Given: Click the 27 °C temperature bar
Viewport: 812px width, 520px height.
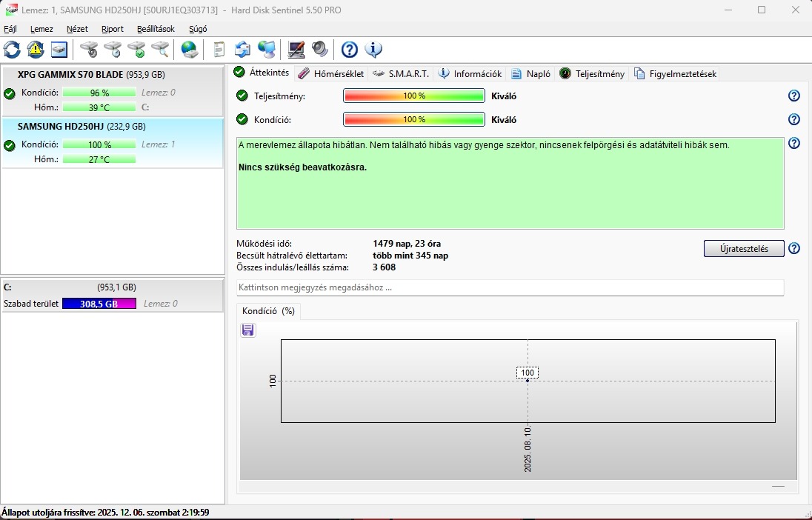Looking at the screenshot, I should (x=99, y=159).
